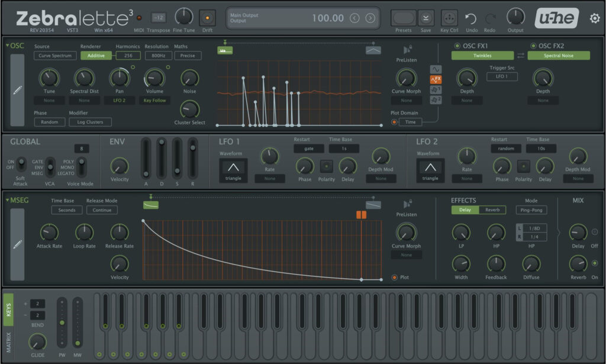Toggle the MSEG Plot radio button
The height and width of the screenshot is (364, 606).
click(x=395, y=277)
